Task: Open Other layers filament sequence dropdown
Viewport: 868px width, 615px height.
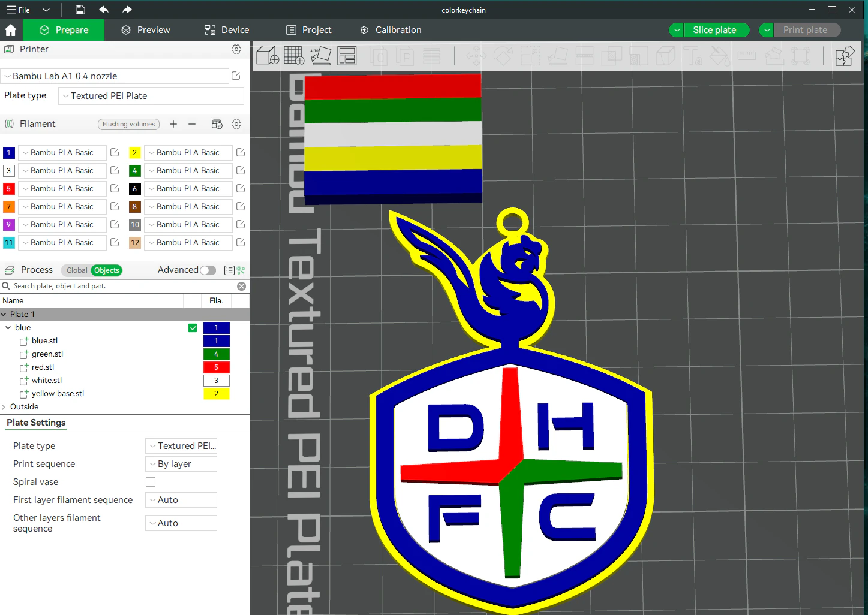Action: [x=181, y=523]
